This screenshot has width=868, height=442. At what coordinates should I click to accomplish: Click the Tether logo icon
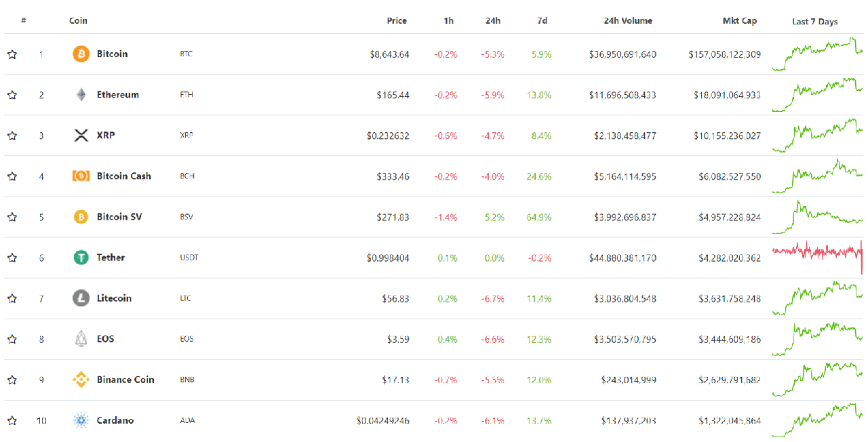[81, 258]
